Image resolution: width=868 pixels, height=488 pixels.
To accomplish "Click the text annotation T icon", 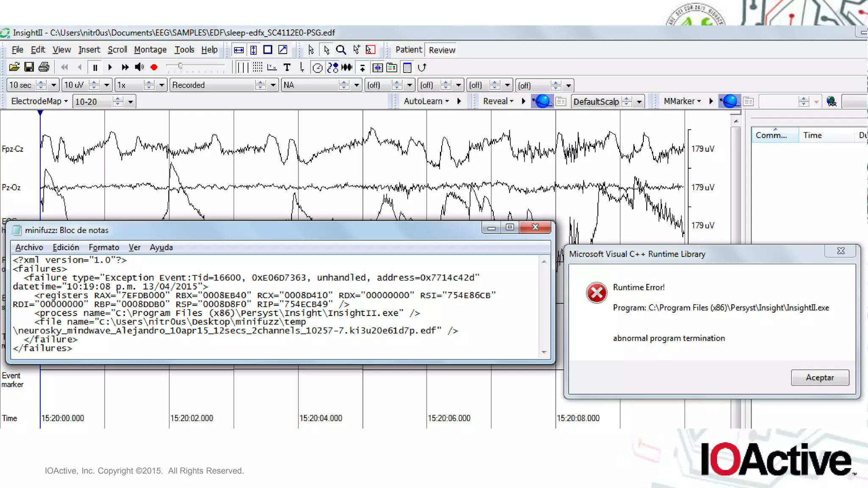I will coord(287,67).
